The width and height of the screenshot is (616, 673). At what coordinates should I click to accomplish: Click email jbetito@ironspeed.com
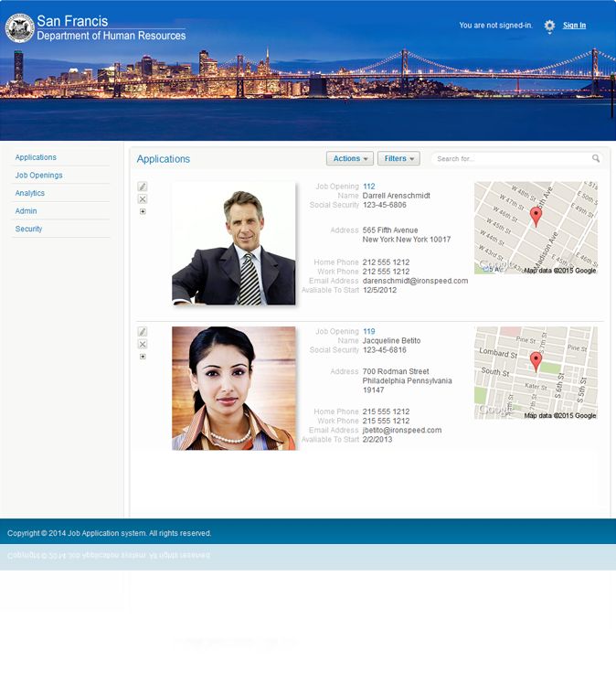tap(402, 430)
